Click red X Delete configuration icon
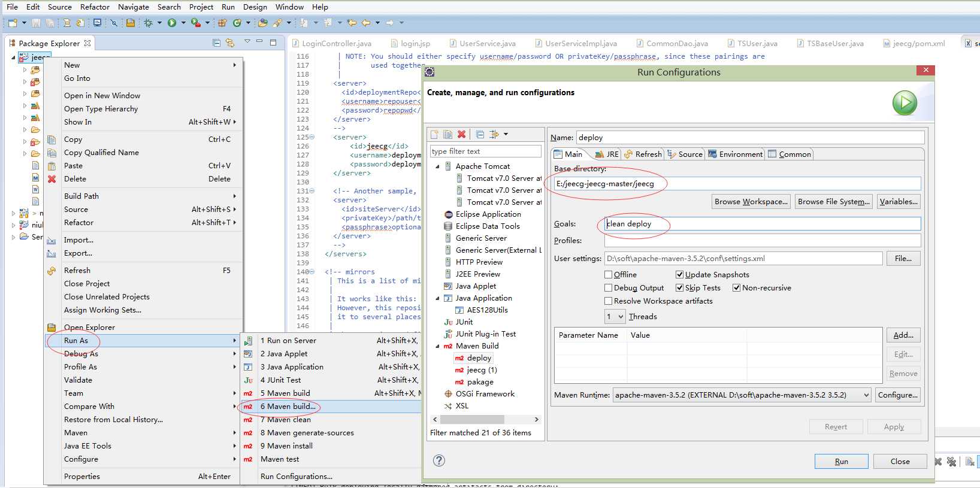 tap(461, 134)
